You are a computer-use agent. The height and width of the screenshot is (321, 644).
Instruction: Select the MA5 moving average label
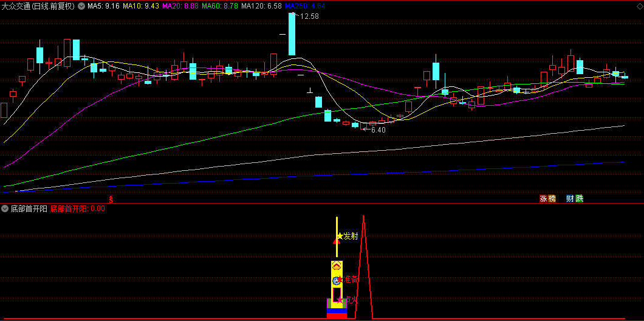click(x=103, y=6)
